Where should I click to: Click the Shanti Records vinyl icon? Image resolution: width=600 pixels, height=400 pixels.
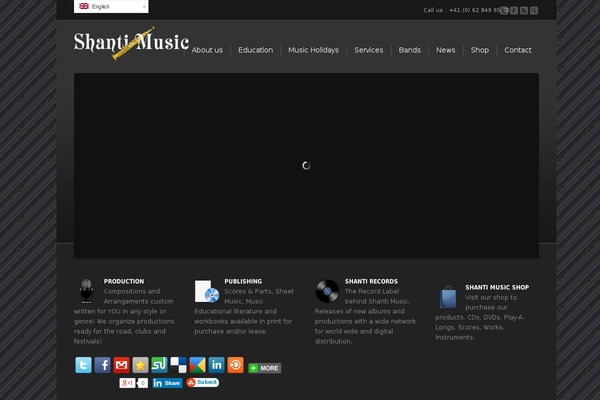(327, 291)
